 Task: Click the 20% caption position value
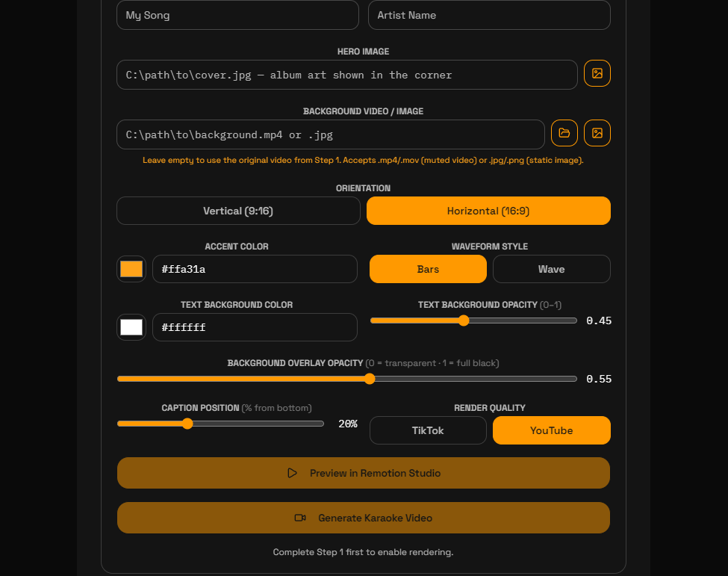(348, 424)
